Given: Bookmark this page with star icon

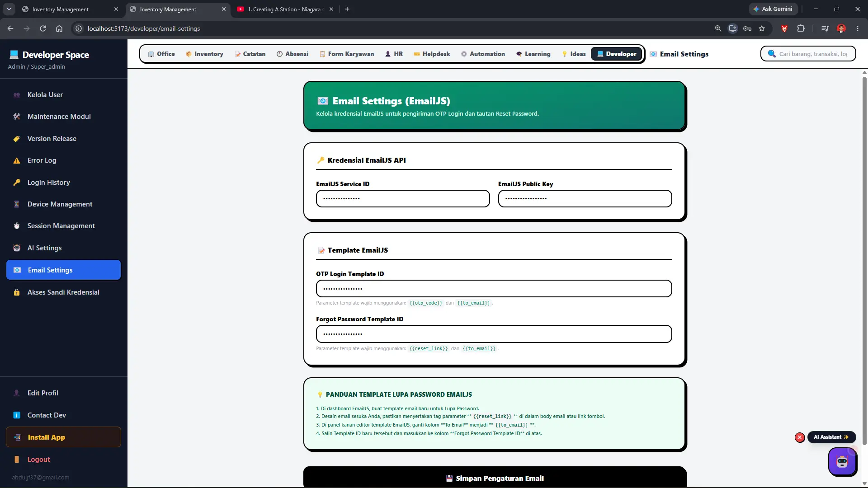Looking at the screenshot, I should click(x=762, y=28).
